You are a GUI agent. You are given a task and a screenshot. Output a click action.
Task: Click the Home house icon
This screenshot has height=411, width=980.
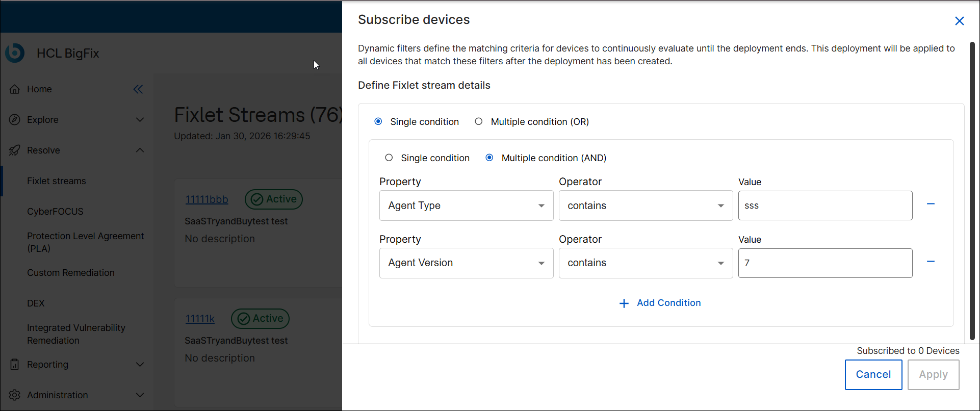[x=15, y=89]
